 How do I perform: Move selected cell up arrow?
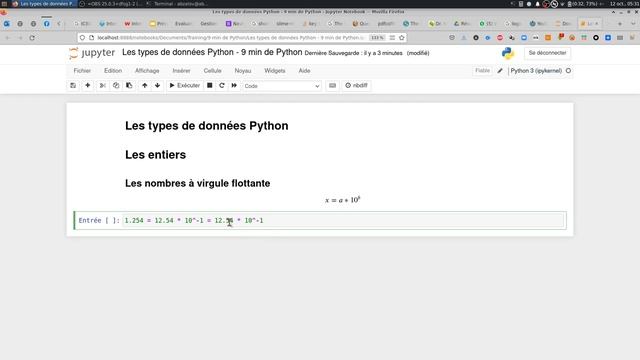(144, 86)
